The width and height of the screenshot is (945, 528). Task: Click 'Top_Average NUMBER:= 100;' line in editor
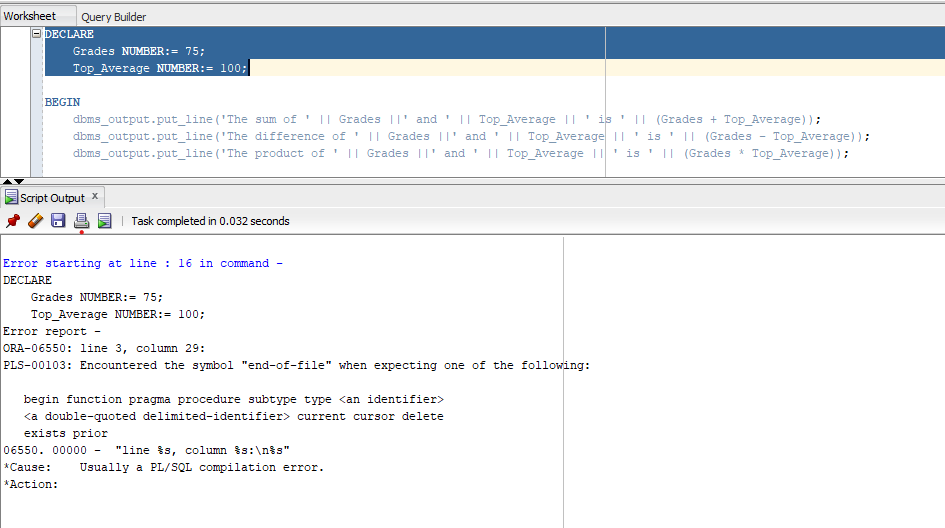pyautogui.click(x=160, y=68)
